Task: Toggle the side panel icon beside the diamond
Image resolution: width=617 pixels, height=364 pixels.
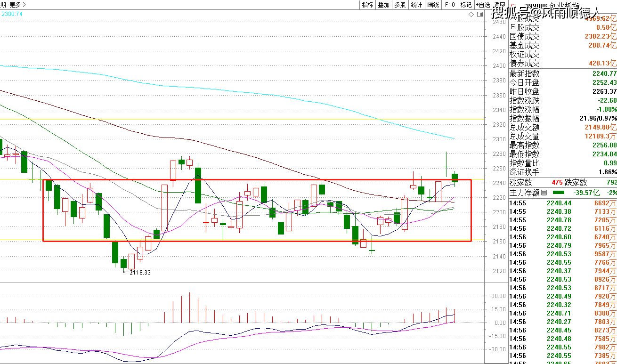Action: click(479, 15)
